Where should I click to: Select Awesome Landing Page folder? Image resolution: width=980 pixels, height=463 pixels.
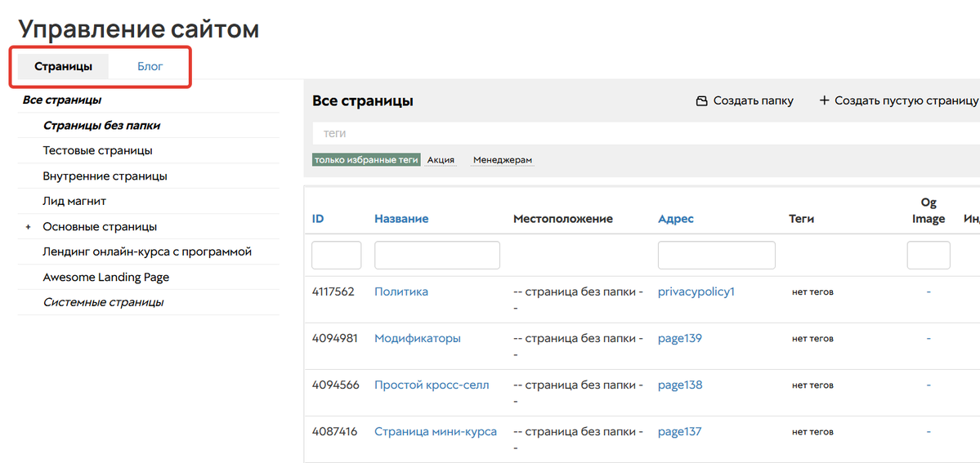tap(106, 277)
